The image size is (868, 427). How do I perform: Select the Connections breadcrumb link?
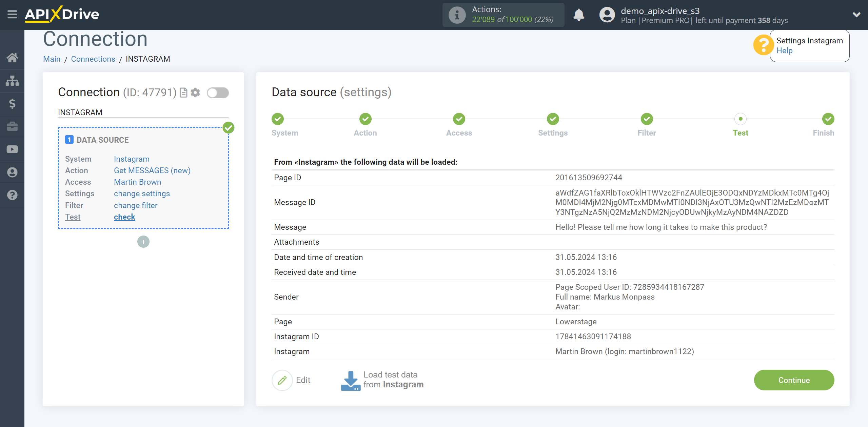click(93, 59)
